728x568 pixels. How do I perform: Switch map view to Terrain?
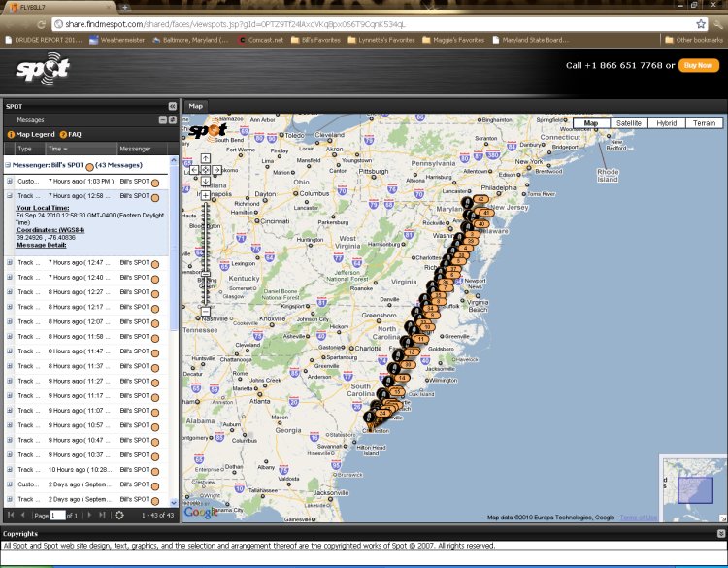(704, 123)
